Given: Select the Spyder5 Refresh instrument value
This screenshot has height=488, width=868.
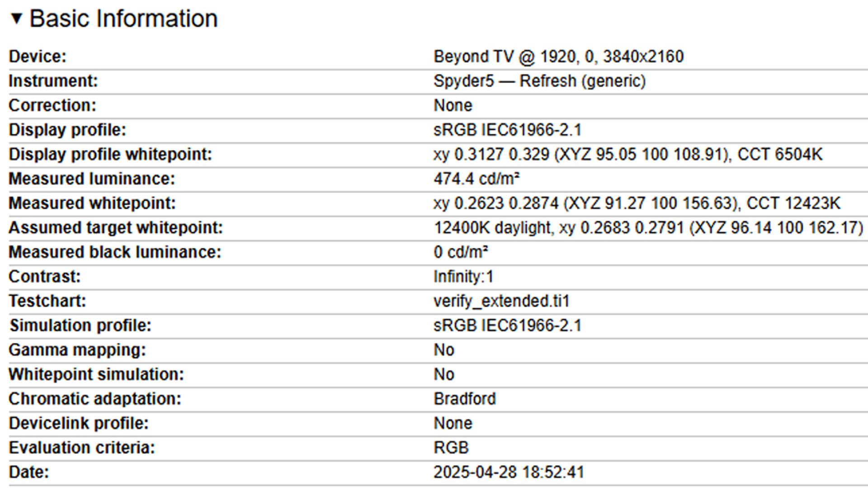Looking at the screenshot, I should (539, 81).
